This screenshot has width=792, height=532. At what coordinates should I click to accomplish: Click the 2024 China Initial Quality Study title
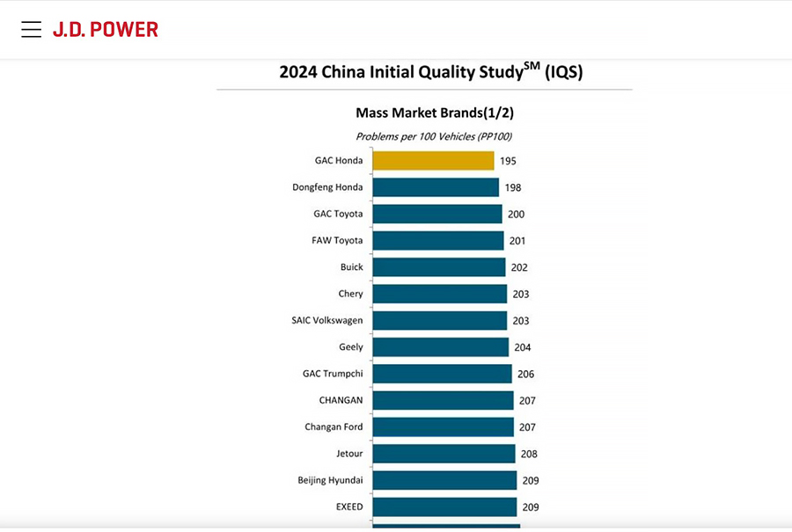point(430,72)
